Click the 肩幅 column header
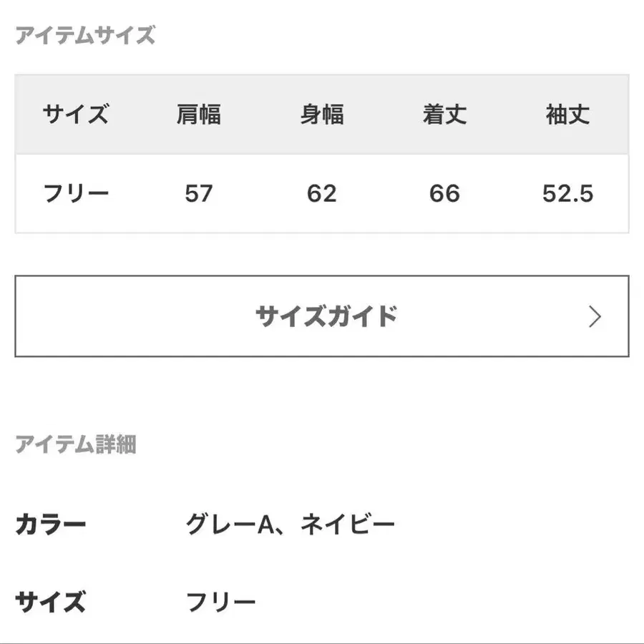 [x=198, y=114]
